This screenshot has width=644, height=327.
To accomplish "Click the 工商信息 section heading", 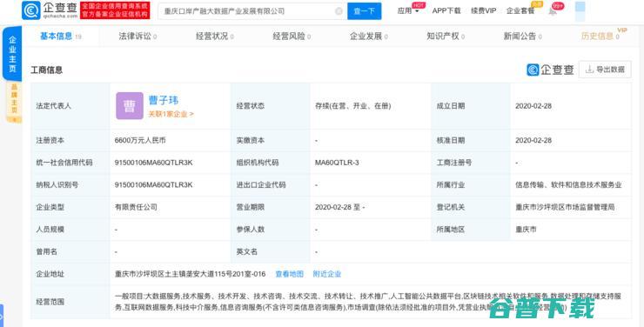I will 47,70.
